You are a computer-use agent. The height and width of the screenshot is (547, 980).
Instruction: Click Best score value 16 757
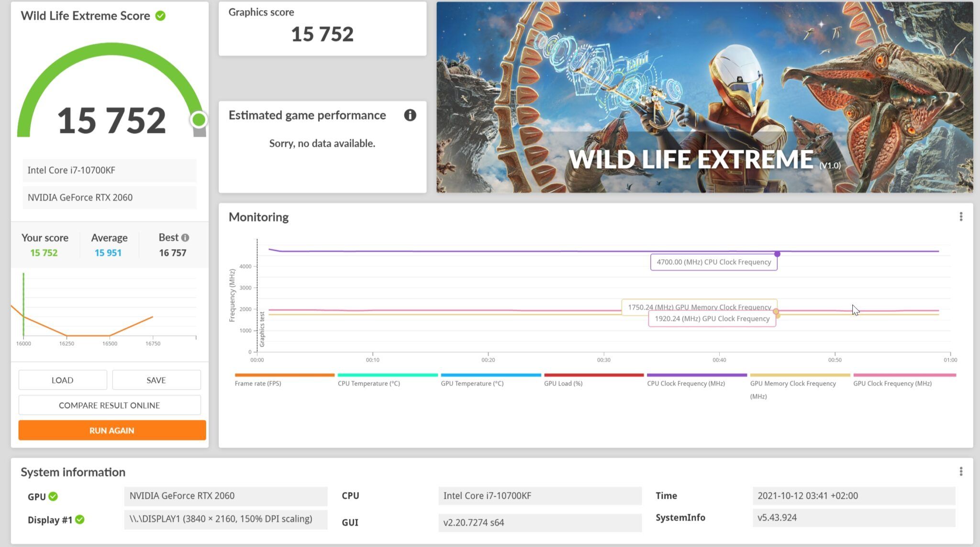click(x=173, y=253)
